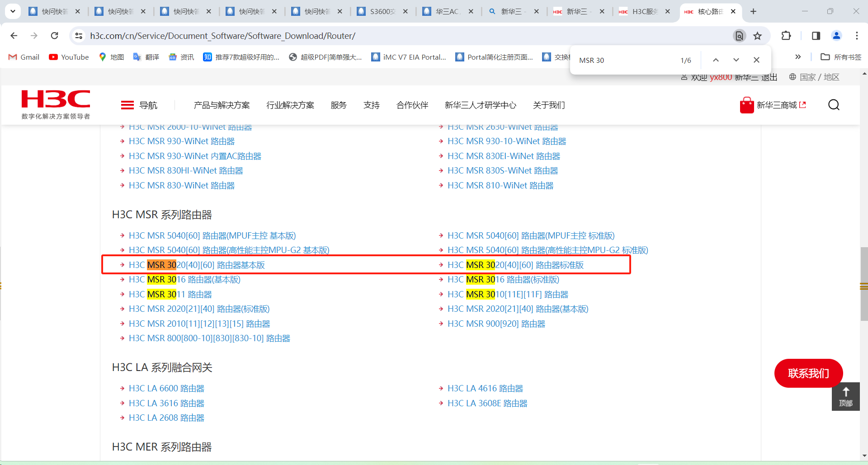Close the find-in-page bar
Image resolution: width=868 pixels, height=465 pixels.
[x=756, y=60]
